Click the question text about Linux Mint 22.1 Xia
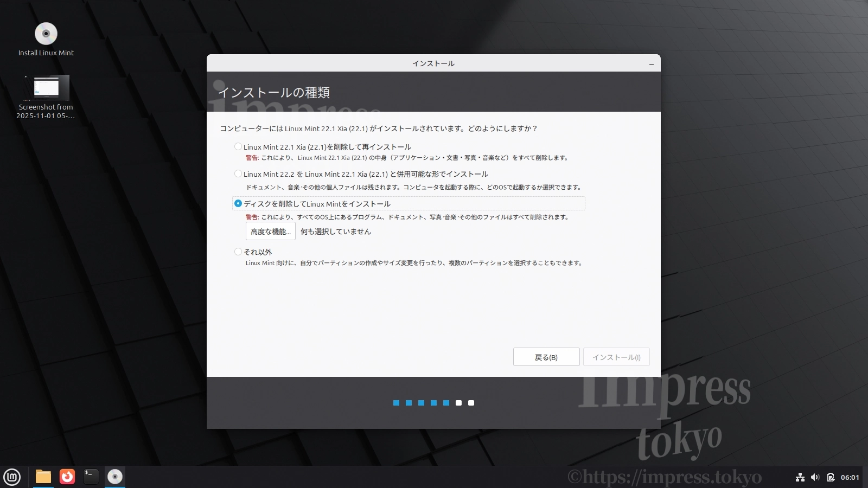The width and height of the screenshot is (868, 488). (x=379, y=129)
